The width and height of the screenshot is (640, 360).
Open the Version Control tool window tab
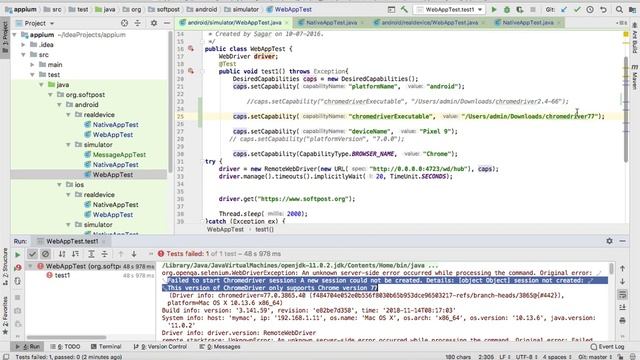pos(160,347)
